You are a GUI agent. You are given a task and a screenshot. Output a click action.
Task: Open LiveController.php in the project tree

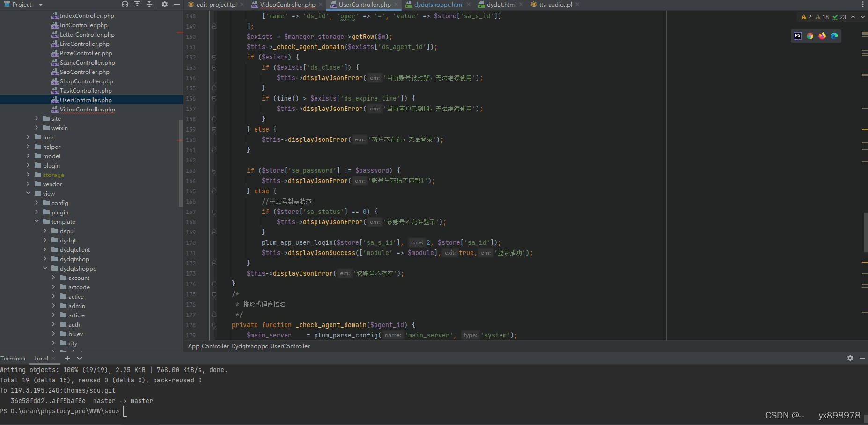pos(85,44)
